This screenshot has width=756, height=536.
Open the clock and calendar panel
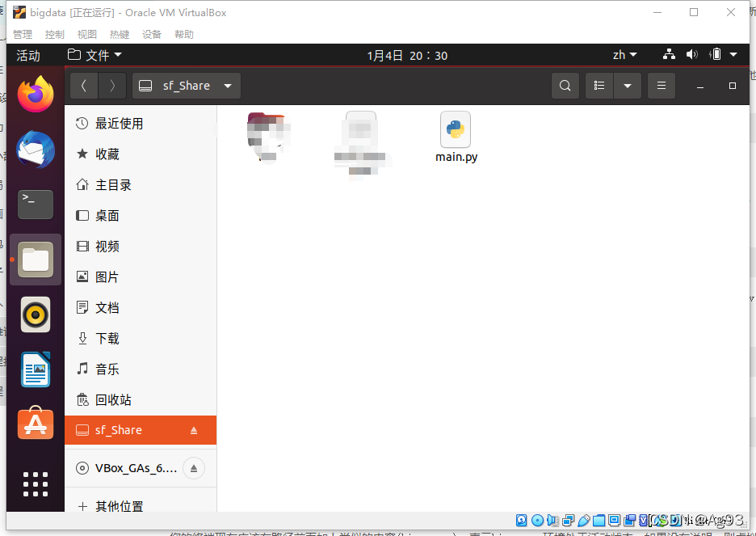coord(407,56)
